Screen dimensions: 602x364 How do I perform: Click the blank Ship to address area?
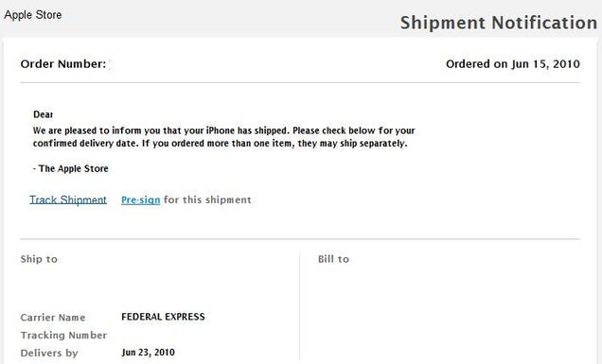(x=157, y=287)
